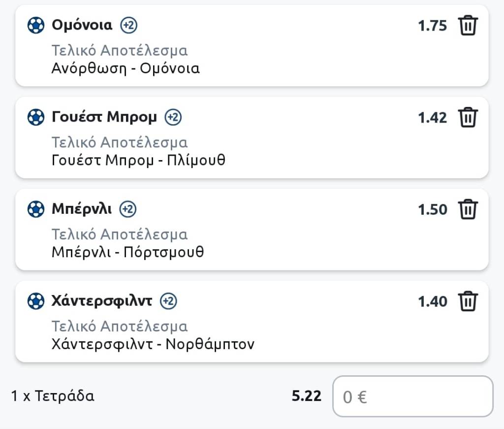Delete the Μπέρνλι bet selection

468,210
